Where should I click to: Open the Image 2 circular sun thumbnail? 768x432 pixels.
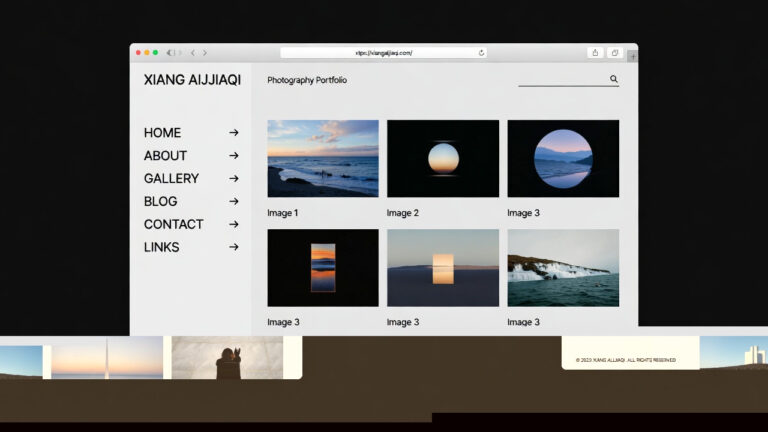pos(442,158)
